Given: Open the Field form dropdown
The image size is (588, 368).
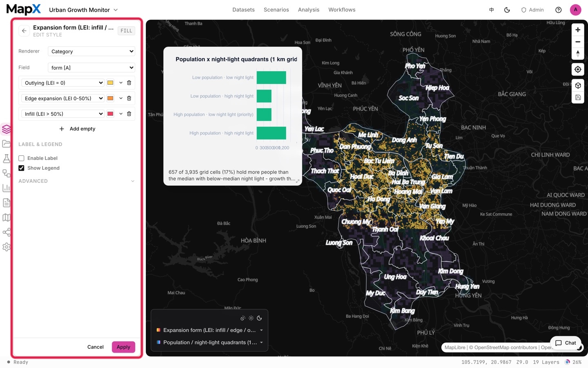Looking at the screenshot, I should point(91,68).
